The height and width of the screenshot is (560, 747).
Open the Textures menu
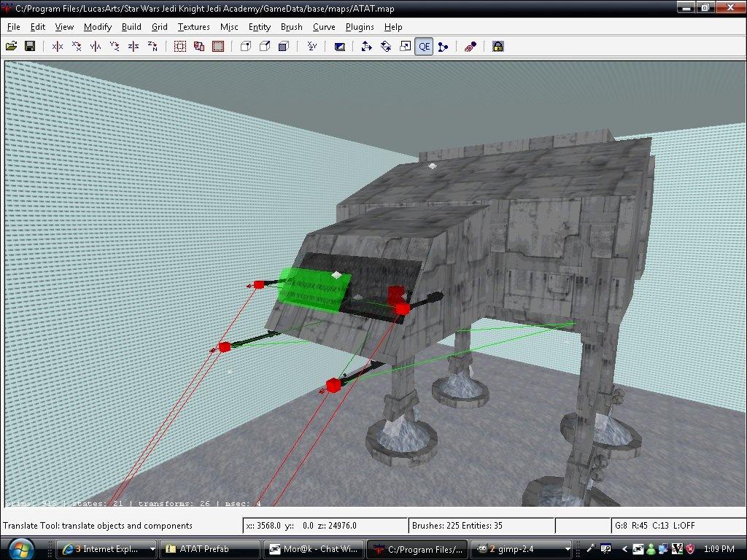(193, 27)
